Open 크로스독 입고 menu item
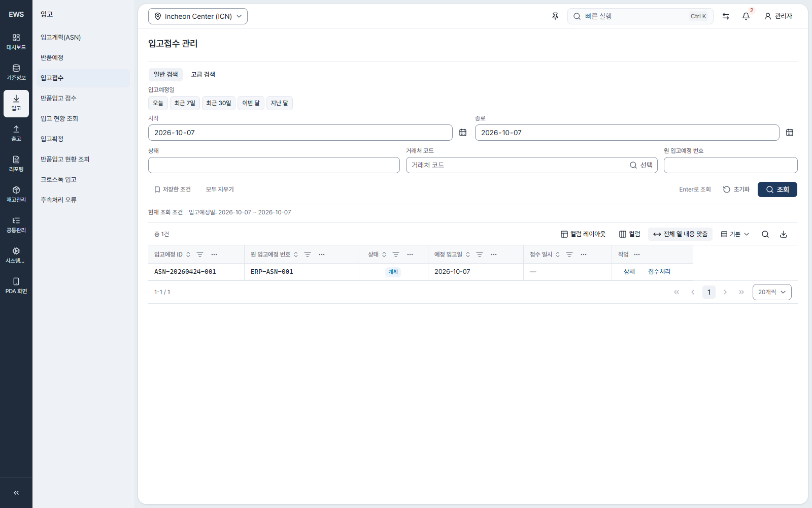 pyautogui.click(x=83, y=179)
